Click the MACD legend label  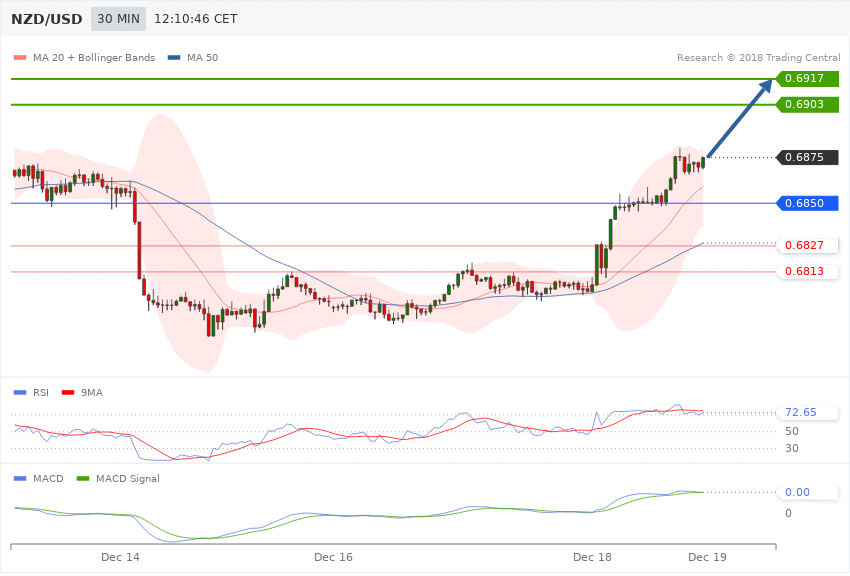pyautogui.click(x=48, y=478)
